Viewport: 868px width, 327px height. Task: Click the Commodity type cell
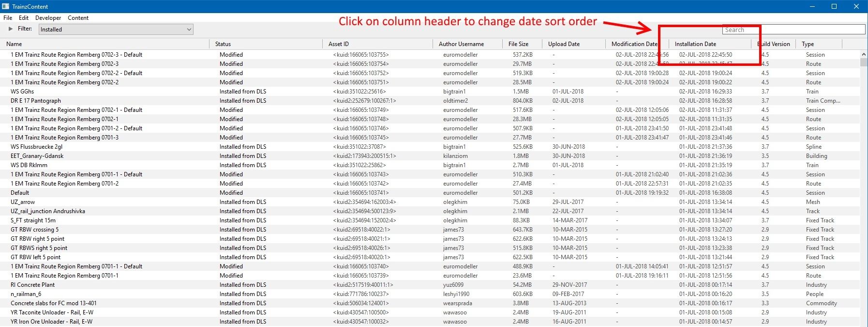[822, 303]
